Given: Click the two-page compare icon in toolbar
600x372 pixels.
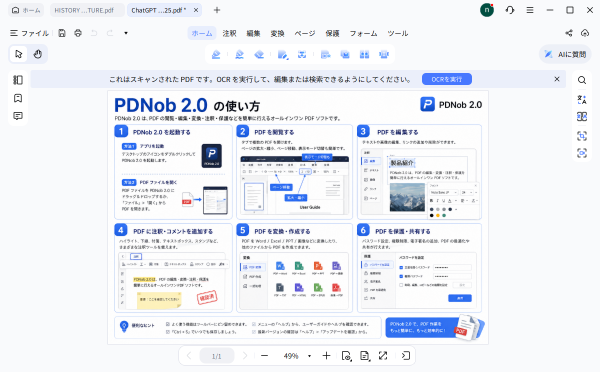Looking at the screenshot, I should pyautogui.click(x=364, y=55).
